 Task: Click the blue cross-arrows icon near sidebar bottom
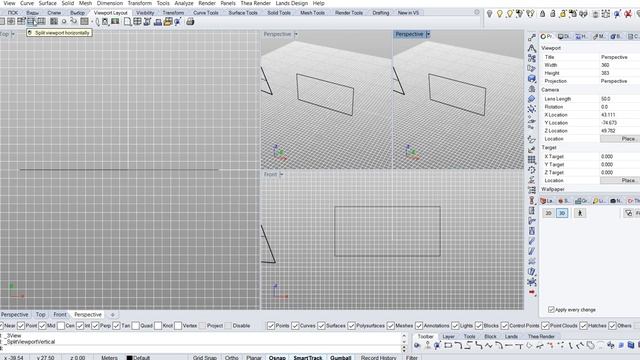pos(531,282)
